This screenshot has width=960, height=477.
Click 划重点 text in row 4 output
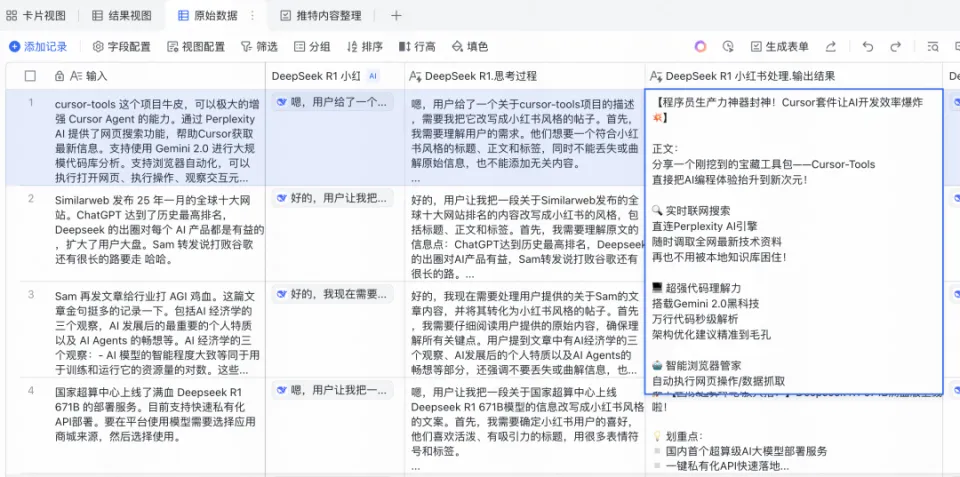686,436
